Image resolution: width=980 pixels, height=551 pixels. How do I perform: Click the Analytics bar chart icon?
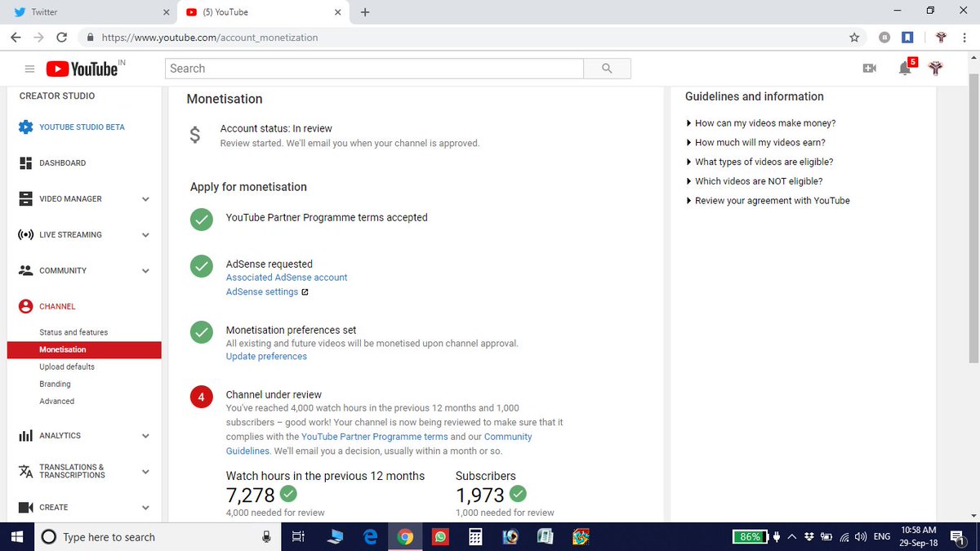point(25,436)
